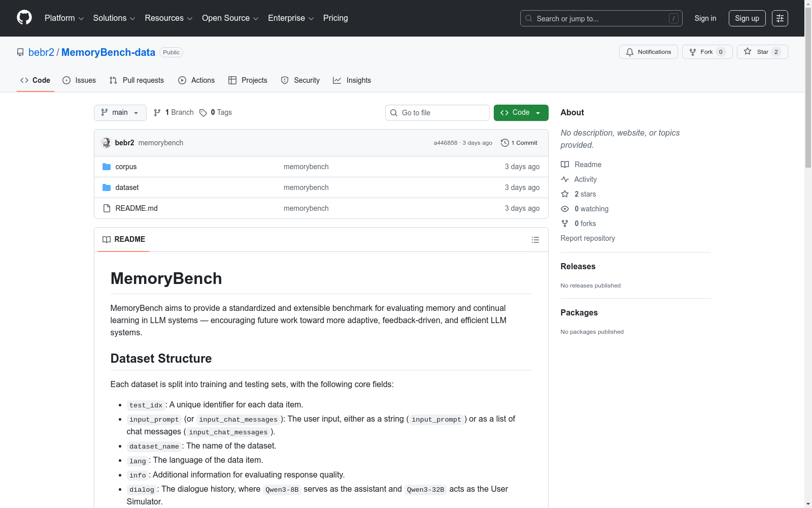Switch to the Security tab
Viewport: 812px width, 508px height.
[300, 80]
